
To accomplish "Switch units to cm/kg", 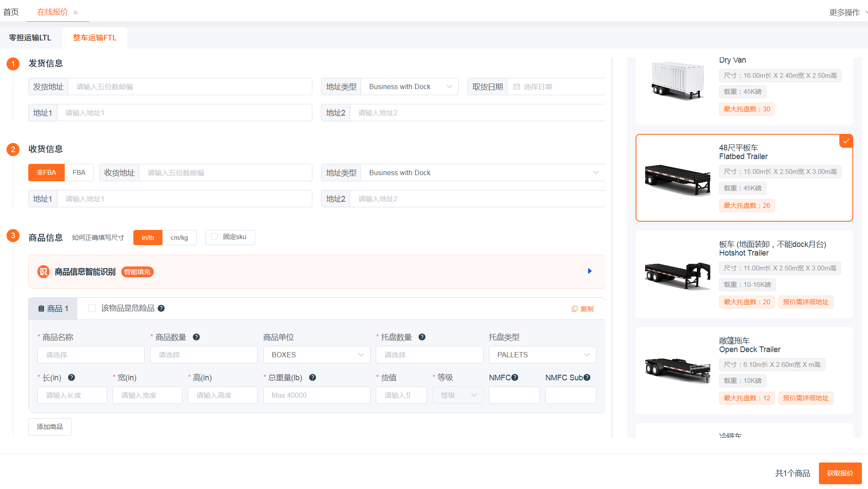I will [179, 238].
